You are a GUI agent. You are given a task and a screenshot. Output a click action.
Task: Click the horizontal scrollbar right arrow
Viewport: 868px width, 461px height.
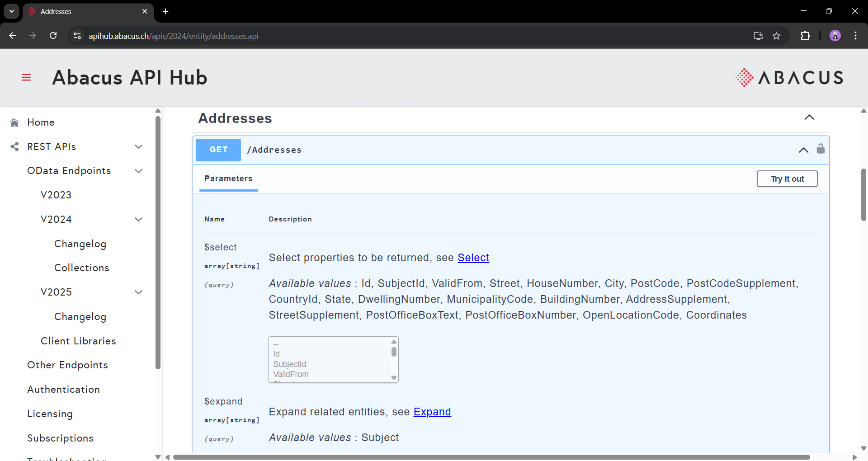854,457
